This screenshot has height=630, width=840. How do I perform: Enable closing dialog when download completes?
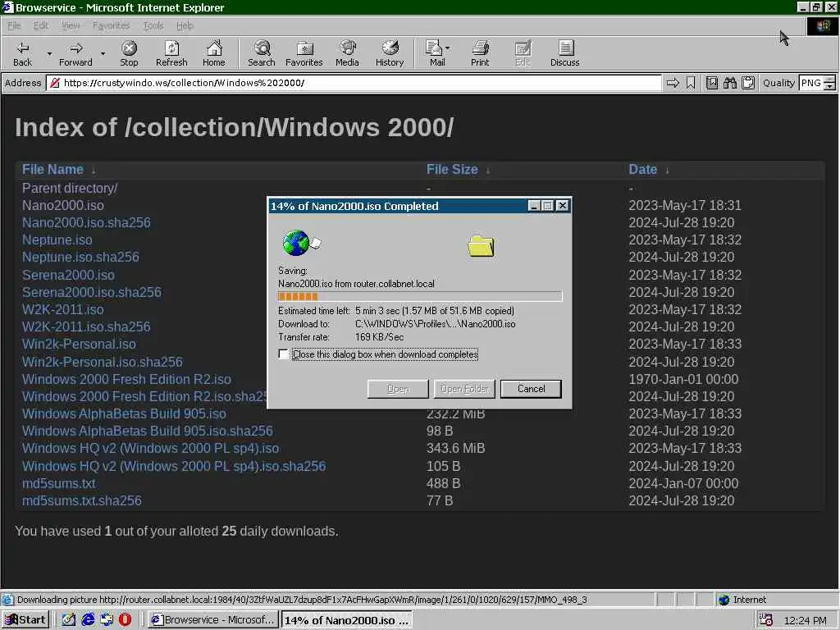pos(283,354)
